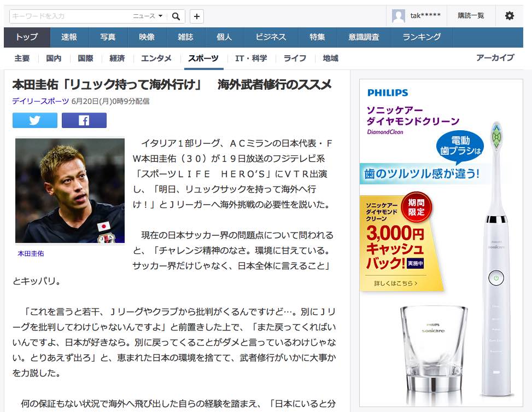This screenshot has width=532, height=412.
Task: Open the アーカイブ link
Action: 495,58
